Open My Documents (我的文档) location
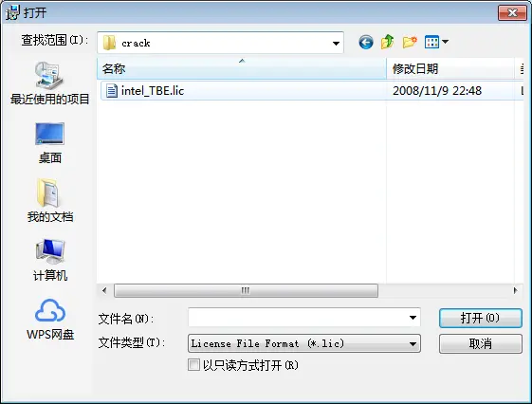This screenshot has width=532, height=404. [x=50, y=201]
